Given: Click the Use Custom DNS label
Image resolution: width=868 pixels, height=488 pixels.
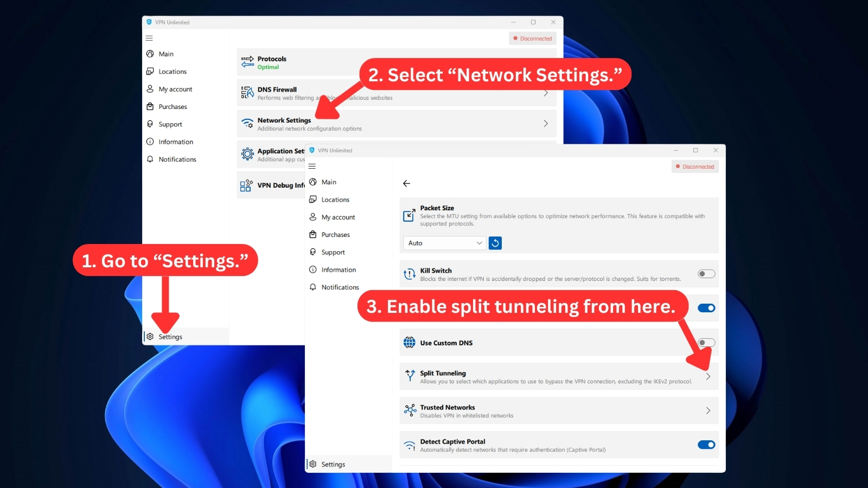Looking at the screenshot, I should [446, 343].
